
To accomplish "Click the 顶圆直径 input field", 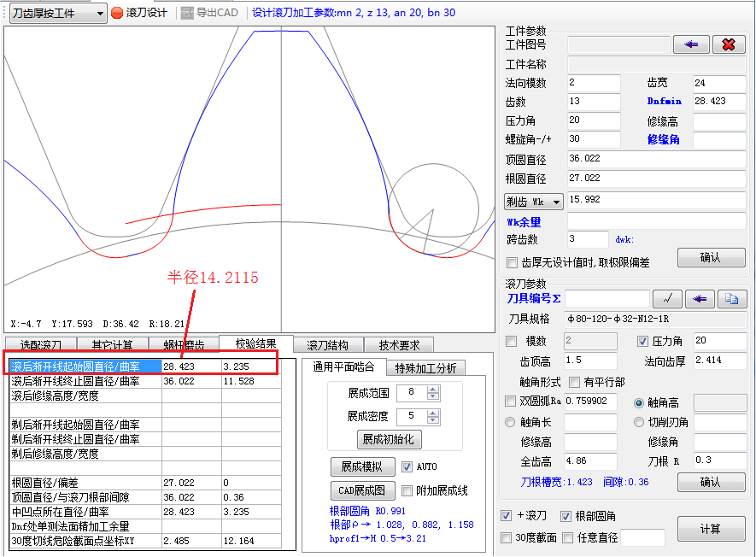I will (x=657, y=159).
